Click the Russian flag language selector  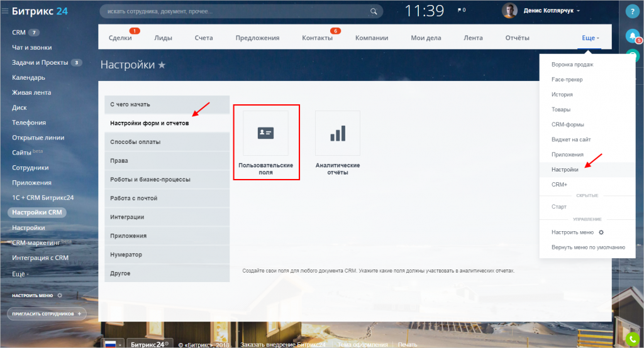pyautogui.click(x=112, y=344)
